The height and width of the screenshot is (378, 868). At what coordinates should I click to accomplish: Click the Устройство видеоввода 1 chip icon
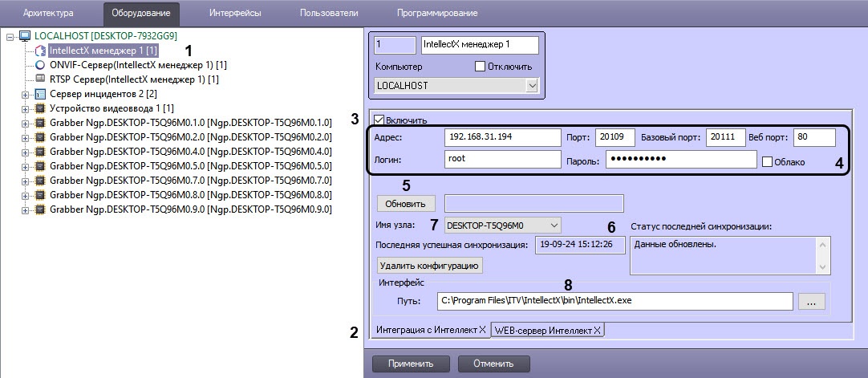pos(40,108)
